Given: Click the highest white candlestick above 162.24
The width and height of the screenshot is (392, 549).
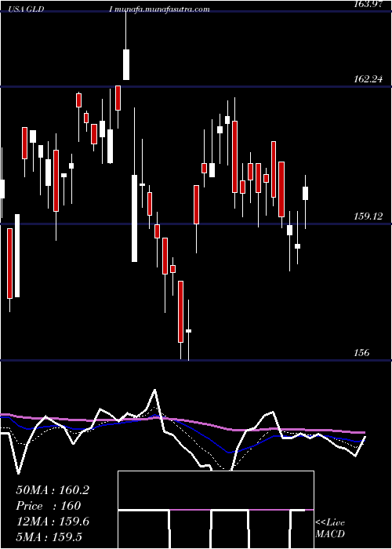Looking at the screenshot, I should [x=126, y=65].
